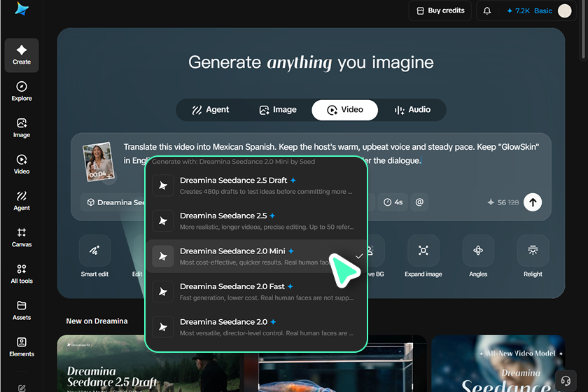Open the Expand image tool

point(423,257)
